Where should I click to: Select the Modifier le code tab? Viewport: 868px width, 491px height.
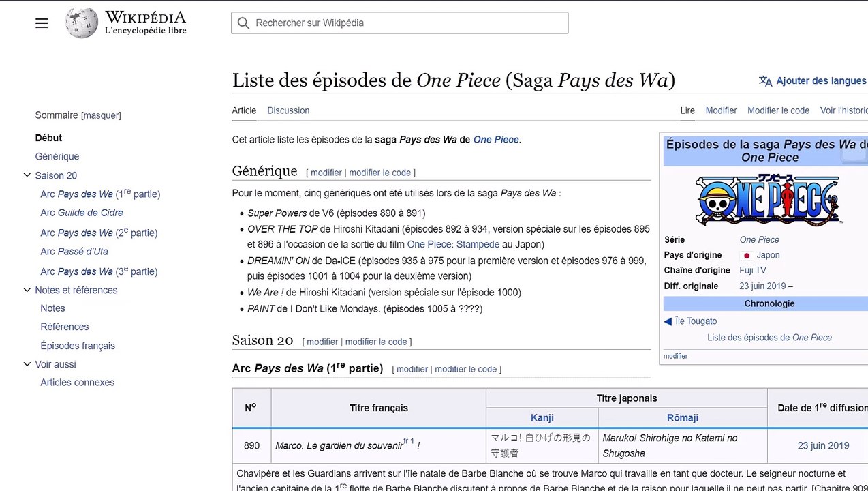point(778,110)
